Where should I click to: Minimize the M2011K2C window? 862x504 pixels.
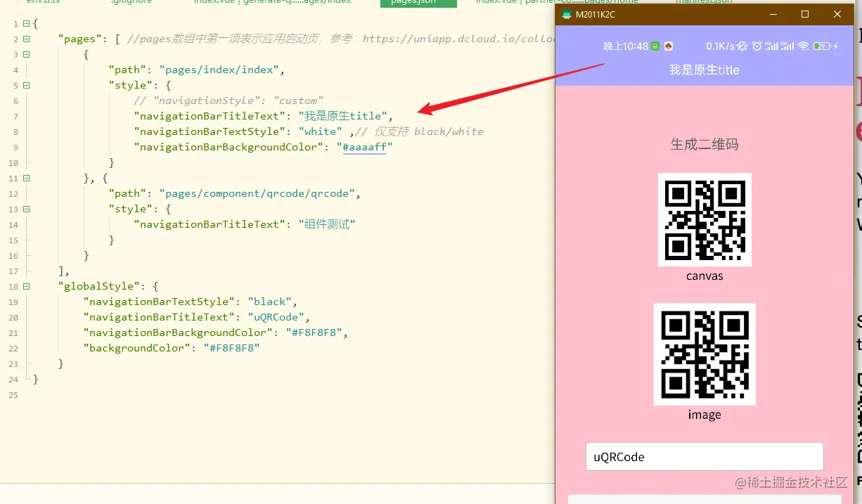pyautogui.click(x=773, y=14)
